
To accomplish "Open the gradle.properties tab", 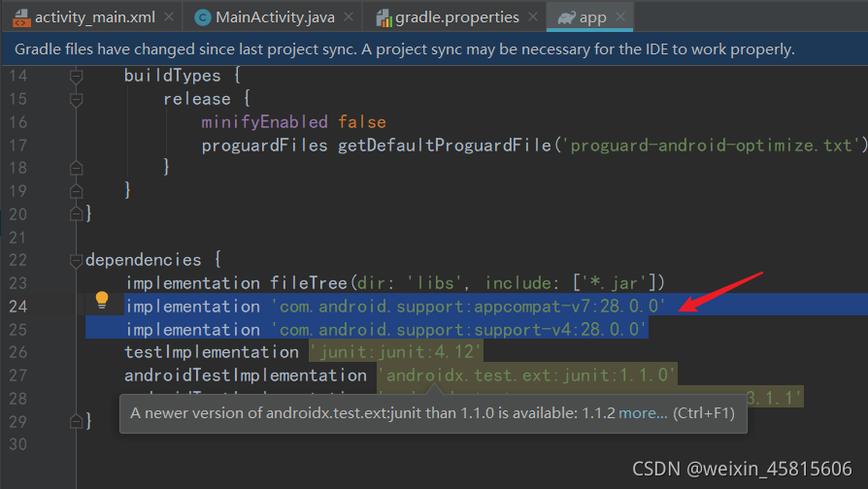I will click(x=456, y=17).
